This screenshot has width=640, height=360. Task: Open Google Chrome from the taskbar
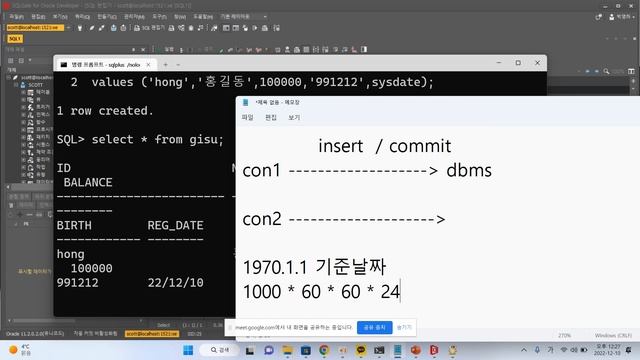(324, 350)
